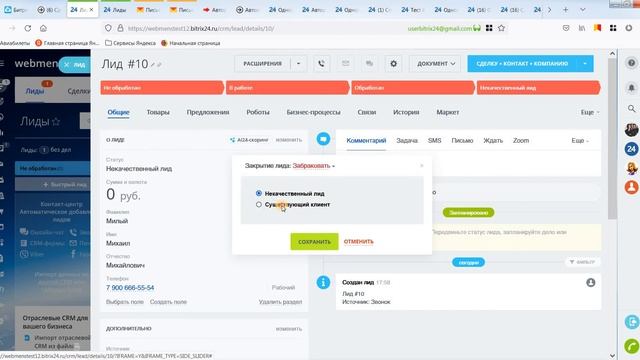Screen dimensions: 640x360
Task: Click the Удалить раздел link
Action: click(x=280, y=302)
